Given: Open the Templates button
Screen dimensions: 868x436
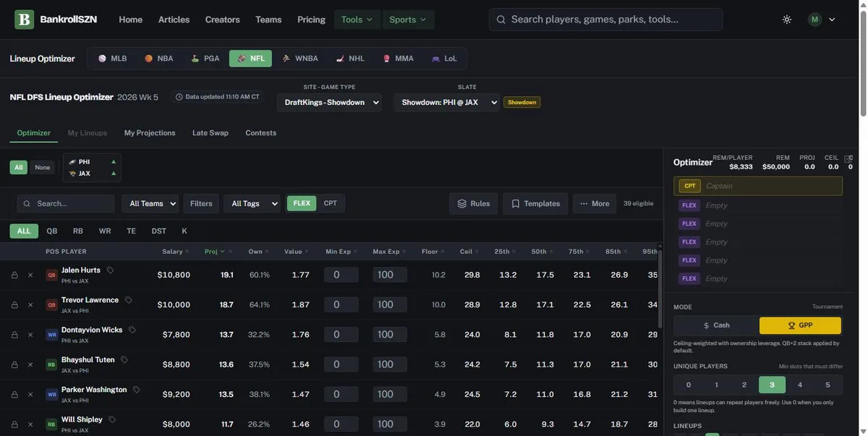Looking at the screenshot, I should [536, 204].
